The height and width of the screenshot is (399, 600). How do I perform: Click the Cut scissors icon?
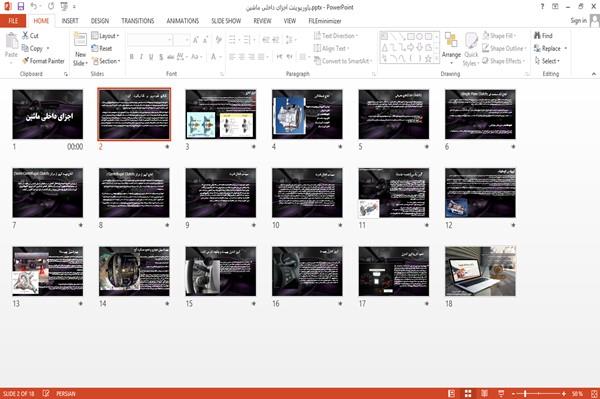coord(25,36)
